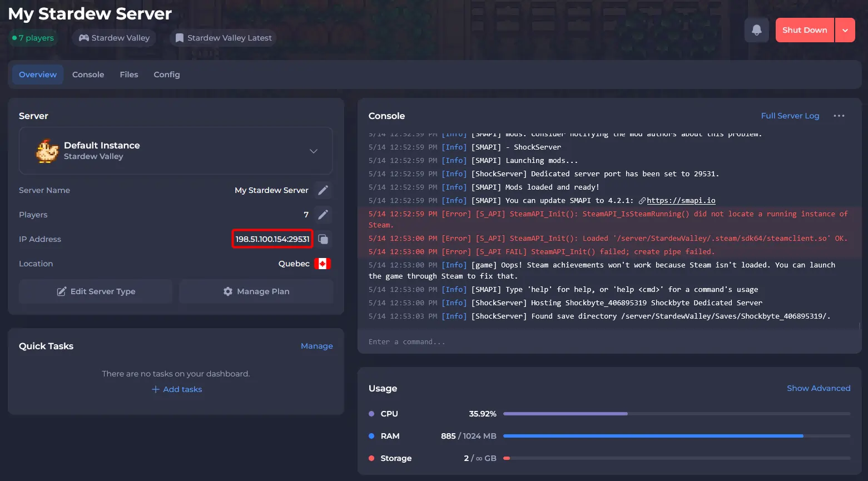Click Show Advanced usage link

point(819,388)
